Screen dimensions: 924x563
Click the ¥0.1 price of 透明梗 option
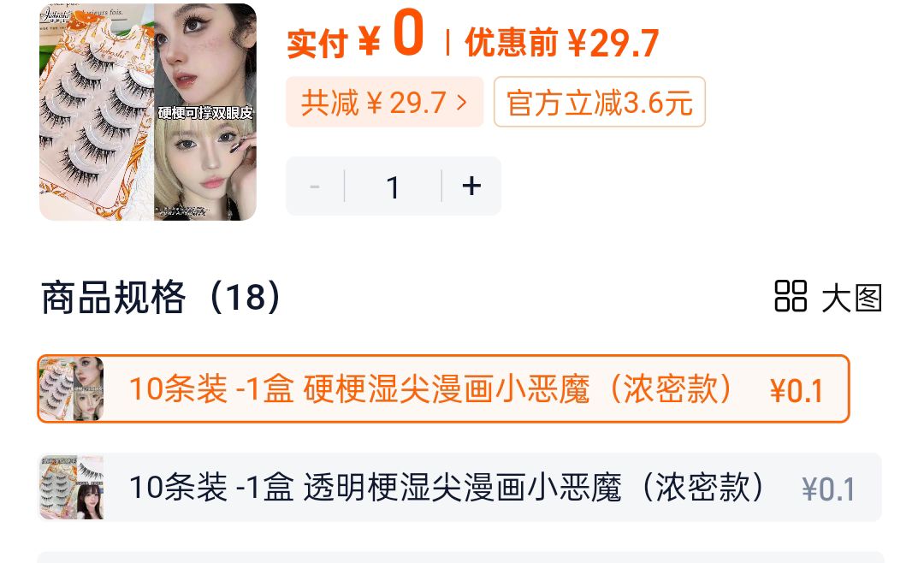828,489
